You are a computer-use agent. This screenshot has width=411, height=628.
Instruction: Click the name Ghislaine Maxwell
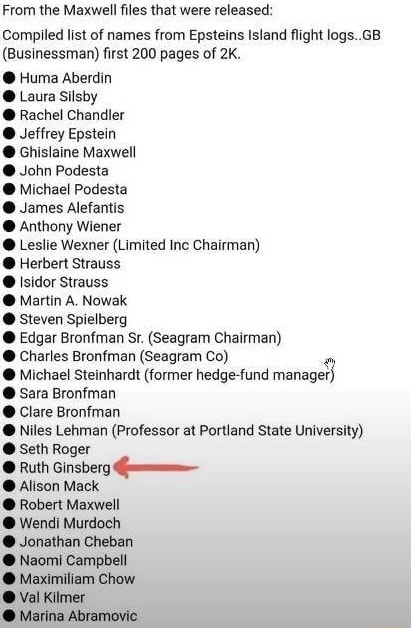(x=78, y=152)
